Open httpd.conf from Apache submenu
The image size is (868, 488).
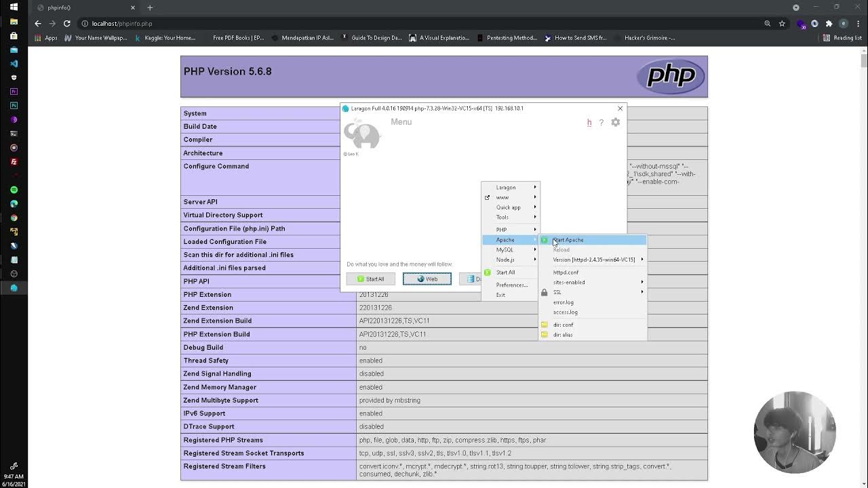pyautogui.click(x=566, y=272)
